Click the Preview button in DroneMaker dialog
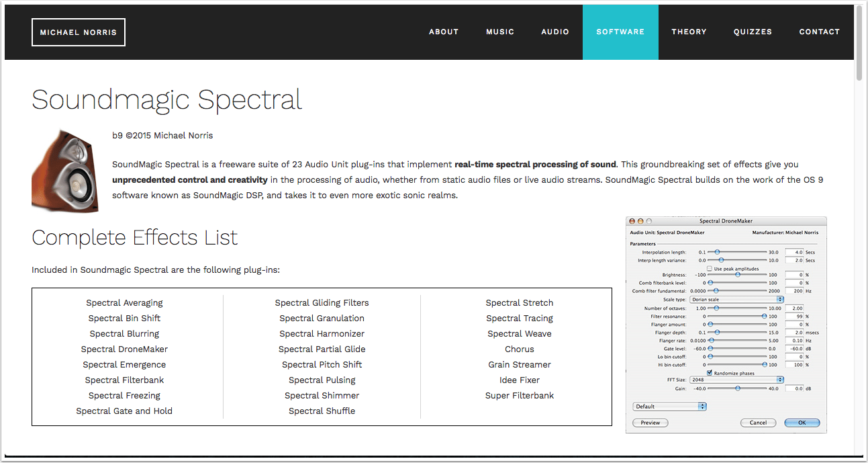This screenshot has height=463, width=868. (650, 423)
